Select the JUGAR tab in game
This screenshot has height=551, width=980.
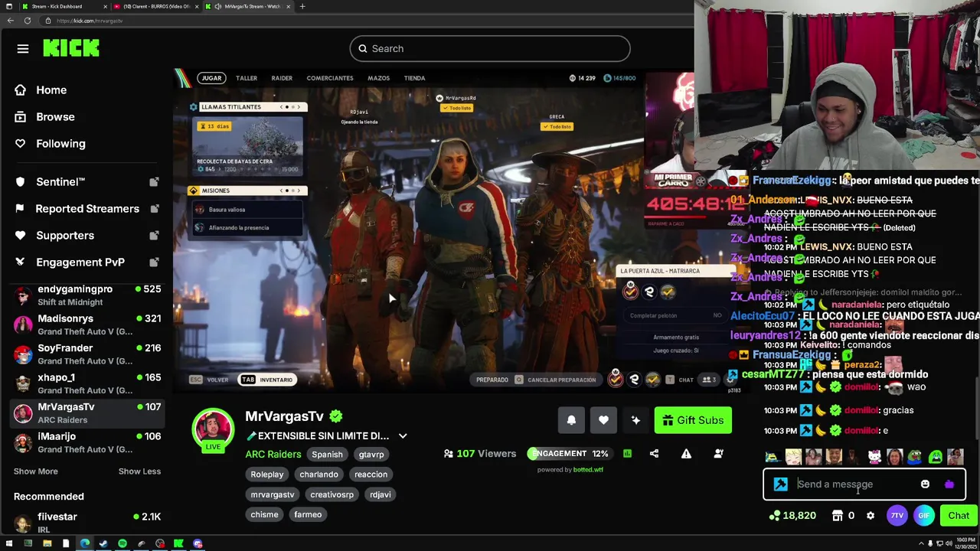click(x=212, y=78)
